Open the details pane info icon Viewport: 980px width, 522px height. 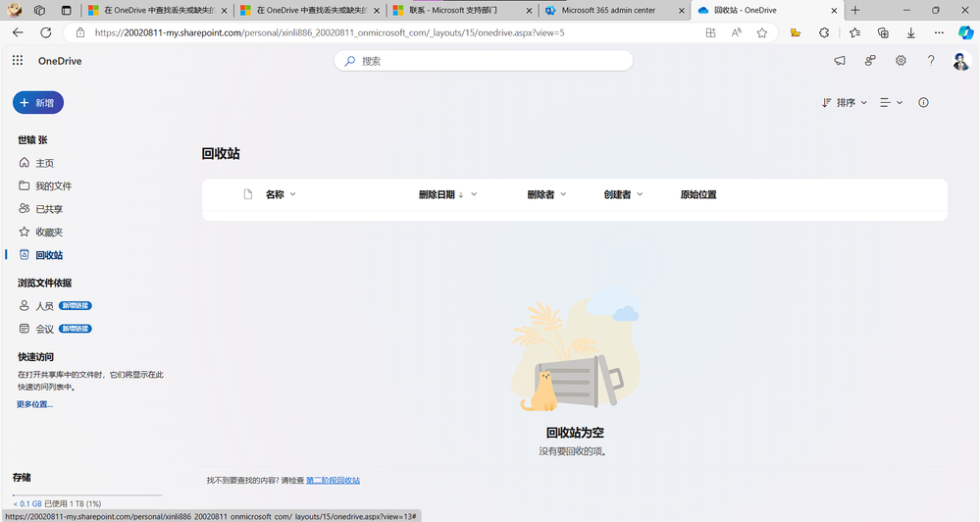pos(923,102)
